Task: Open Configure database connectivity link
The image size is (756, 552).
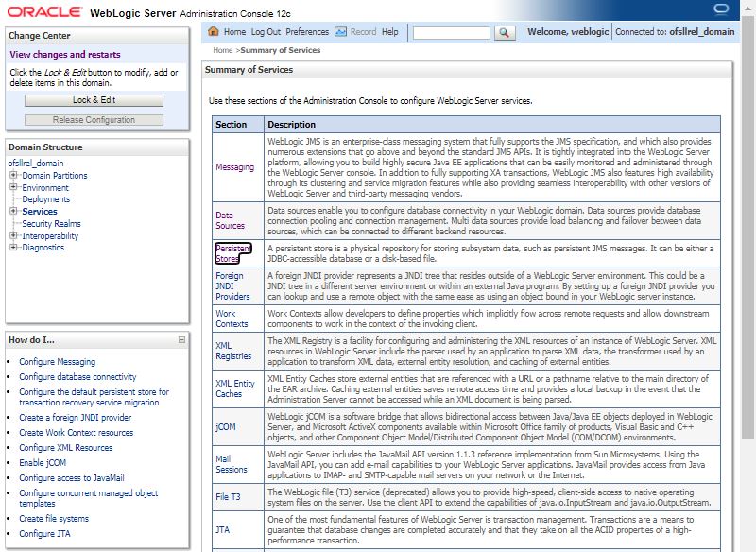Action: click(77, 376)
